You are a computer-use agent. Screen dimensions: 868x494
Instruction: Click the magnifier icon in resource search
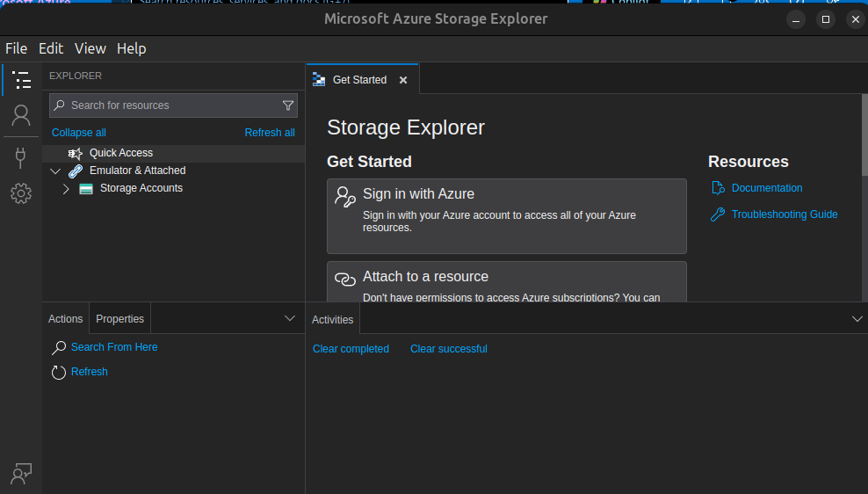(59, 105)
